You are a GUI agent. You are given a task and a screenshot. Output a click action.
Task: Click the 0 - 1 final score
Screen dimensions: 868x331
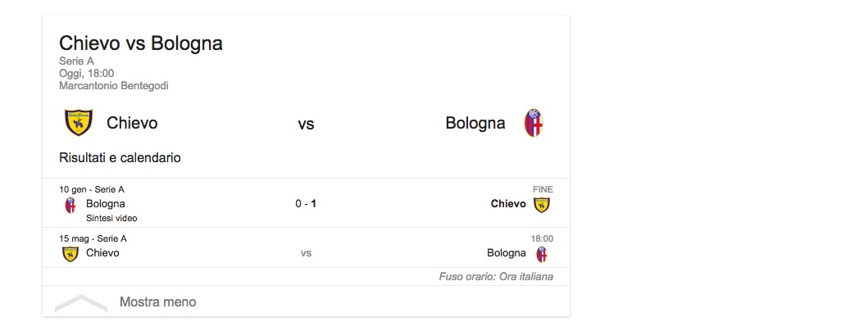306,204
